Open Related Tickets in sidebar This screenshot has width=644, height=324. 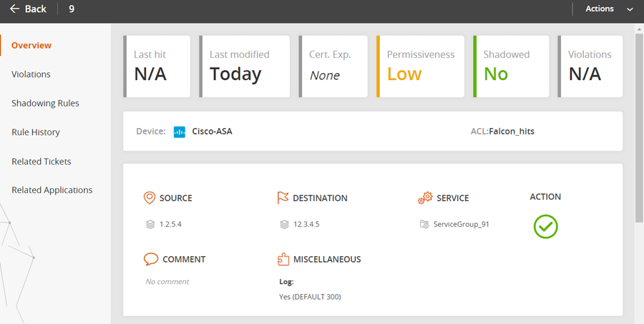tap(41, 162)
